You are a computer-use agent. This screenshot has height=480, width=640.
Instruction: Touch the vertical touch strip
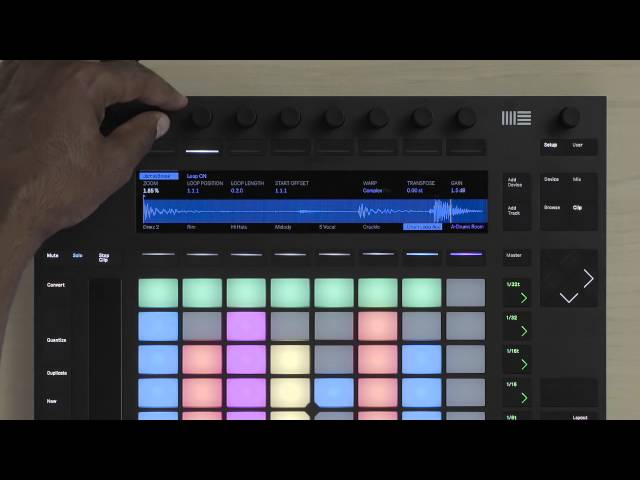105,349
